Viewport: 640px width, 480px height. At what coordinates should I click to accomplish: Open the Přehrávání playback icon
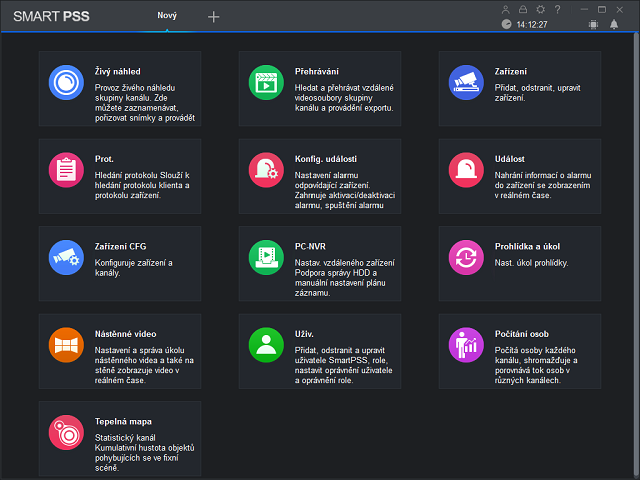tap(266, 82)
